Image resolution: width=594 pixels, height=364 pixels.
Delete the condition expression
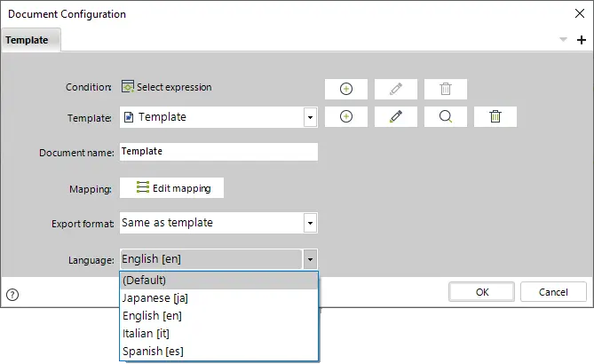(x=446, y=89)
